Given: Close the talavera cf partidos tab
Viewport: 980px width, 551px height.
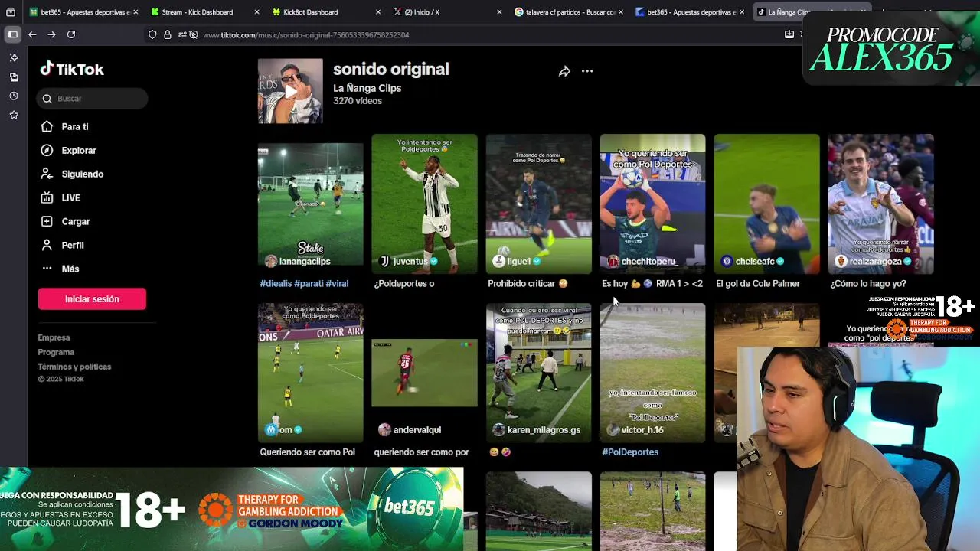Looking at the screenshot, I should [x=620, y=12].
